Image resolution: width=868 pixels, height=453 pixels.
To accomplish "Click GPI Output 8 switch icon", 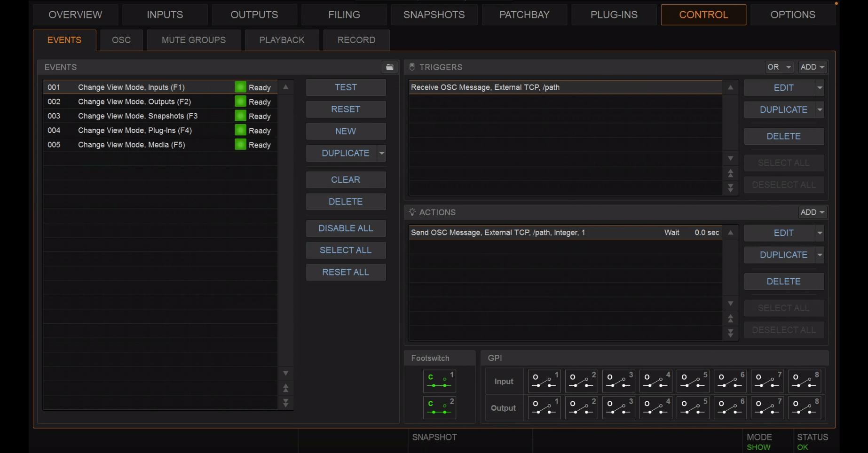I will click(x=804, y=408).
